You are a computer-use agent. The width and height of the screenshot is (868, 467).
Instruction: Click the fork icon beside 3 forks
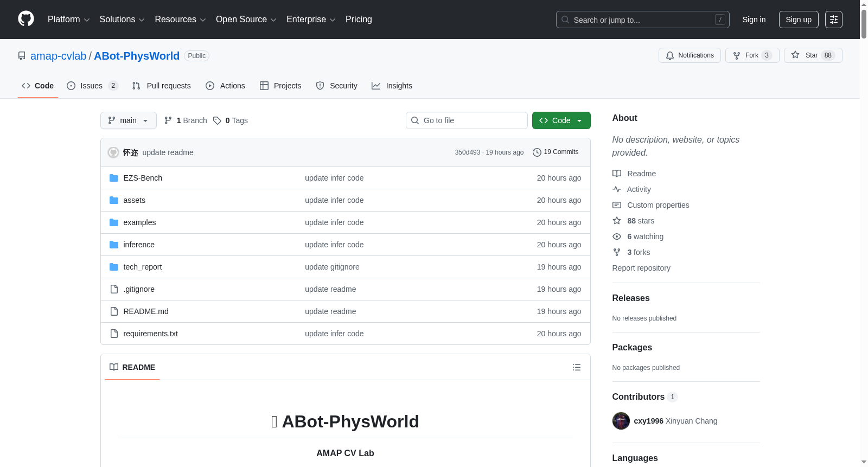(x=617, y=252)
